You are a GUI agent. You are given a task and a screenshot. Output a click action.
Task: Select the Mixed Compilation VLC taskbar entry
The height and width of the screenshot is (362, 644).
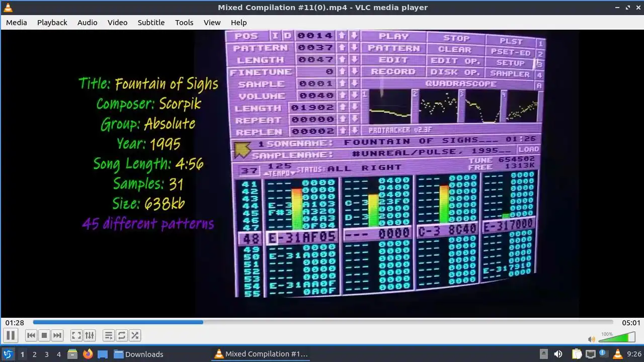pos(261,354)
